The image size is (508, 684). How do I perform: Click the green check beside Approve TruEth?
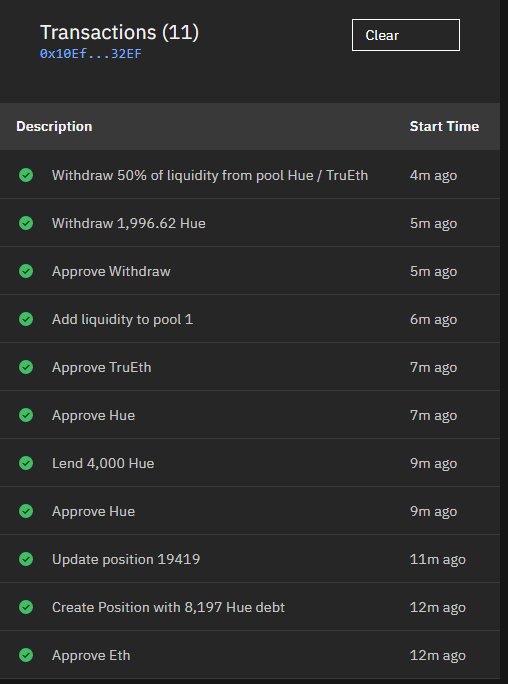pos(26,367)
